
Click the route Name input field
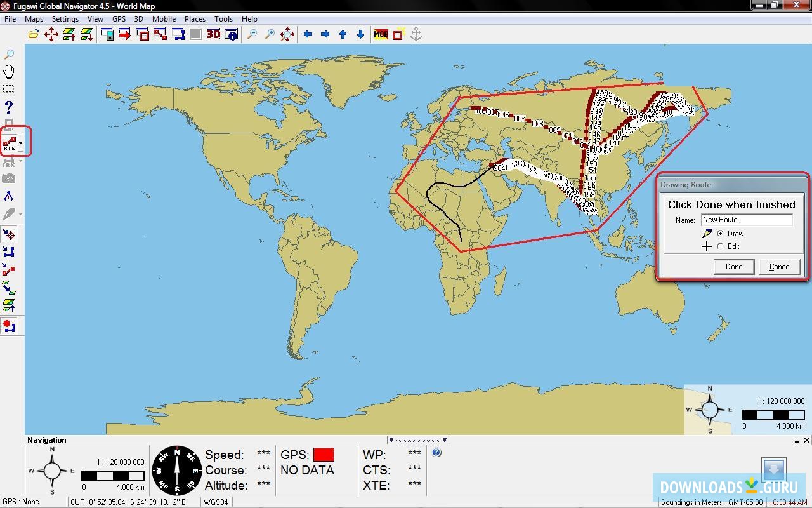(x=747, y=220)
